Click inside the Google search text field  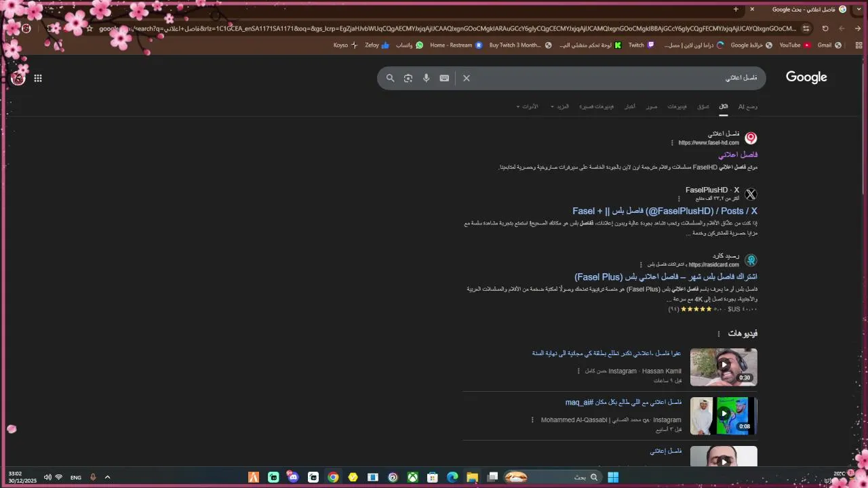pyautogui.click(x=617, y=78)
